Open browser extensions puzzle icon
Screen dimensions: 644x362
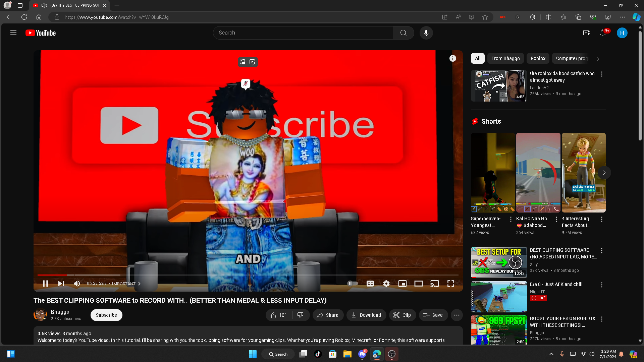(x=532, y=17)
